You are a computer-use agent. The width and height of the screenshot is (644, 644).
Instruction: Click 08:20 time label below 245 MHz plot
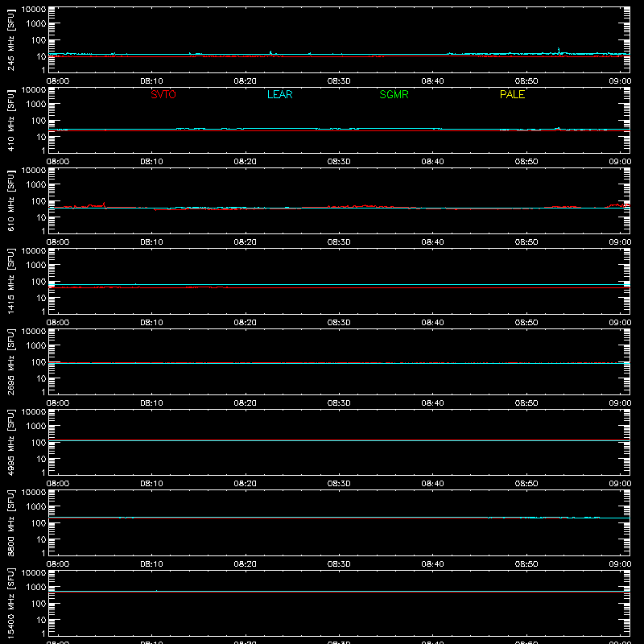(246, 81)
